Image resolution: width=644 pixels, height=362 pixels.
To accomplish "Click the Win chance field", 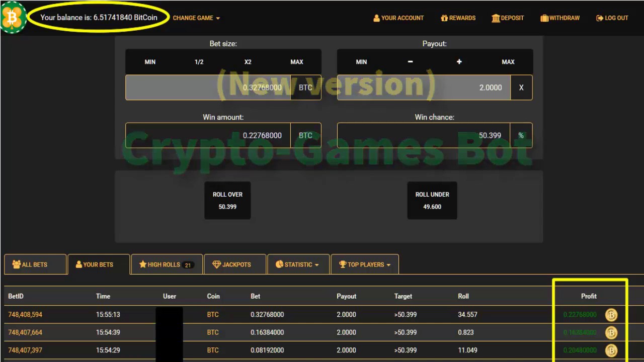I will [x=424, y=136].
